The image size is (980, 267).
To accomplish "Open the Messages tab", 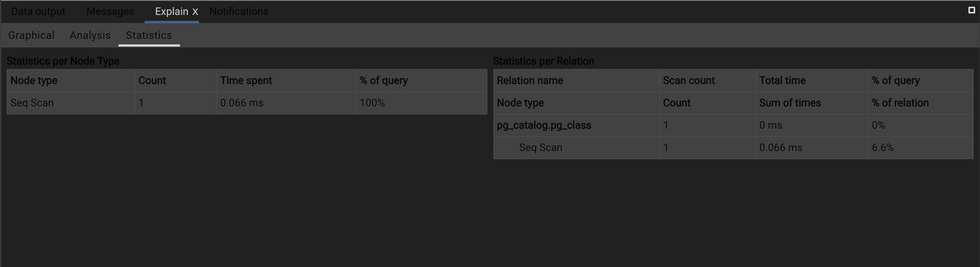I will [110, 12].
